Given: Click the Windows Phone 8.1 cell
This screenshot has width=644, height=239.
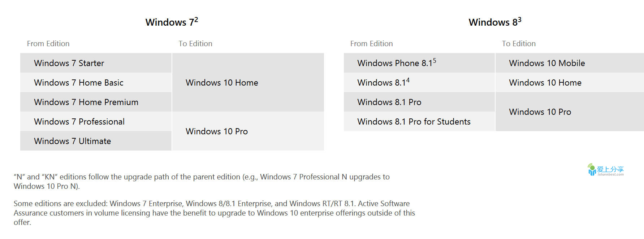Looking at the screenshot, I should pyautogui.click(x=419, y=63).
